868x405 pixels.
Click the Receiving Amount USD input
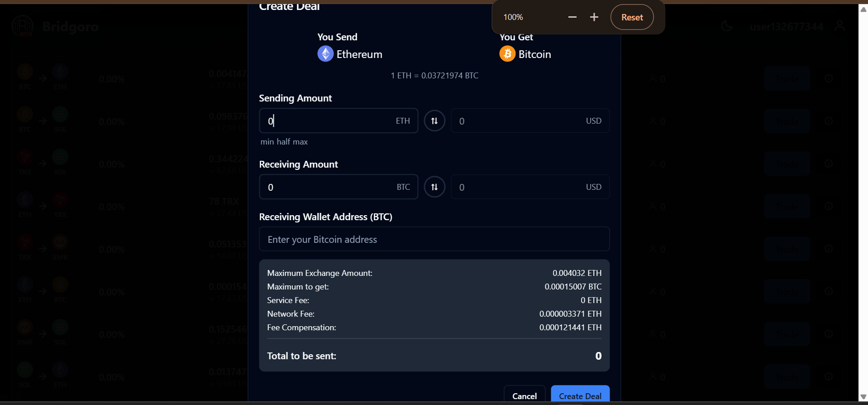click(x=530, y=187)
